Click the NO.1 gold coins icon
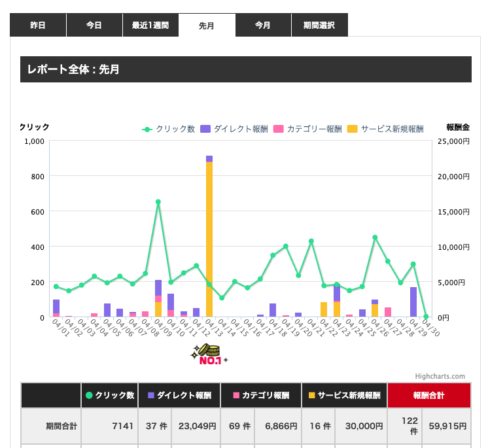This screenshot has width=488, height=448. [209, 354]
